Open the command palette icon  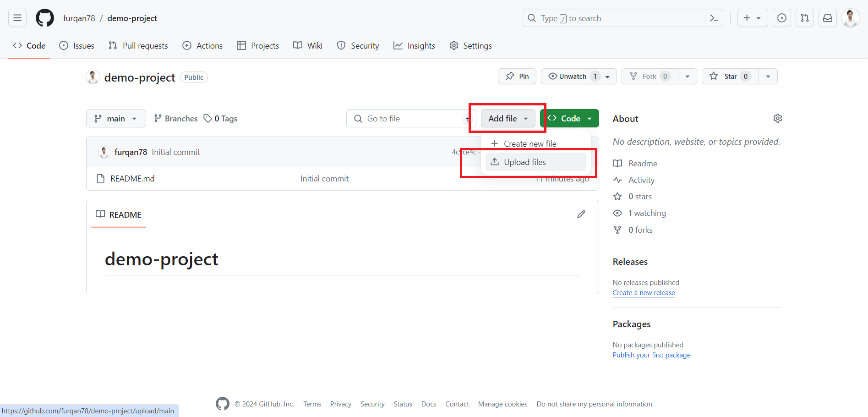714,18
